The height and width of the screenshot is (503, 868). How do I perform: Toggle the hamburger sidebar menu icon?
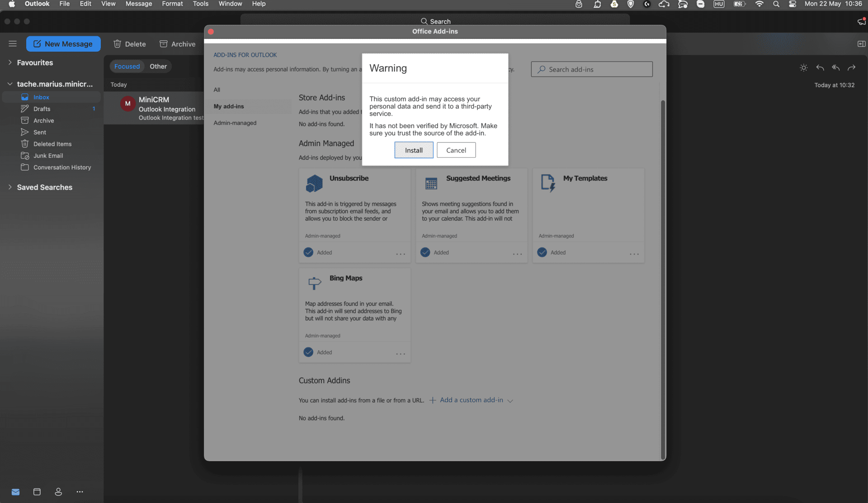(x=13, y=44)
